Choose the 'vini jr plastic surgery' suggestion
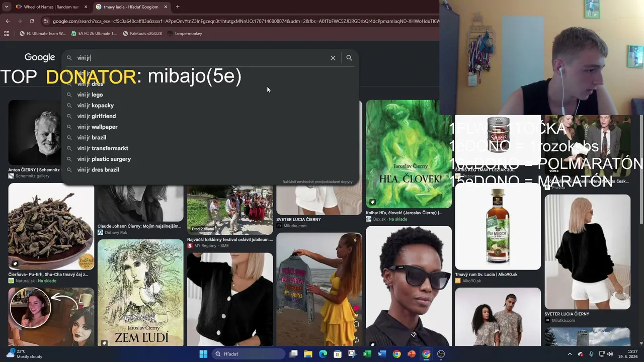Image resolution: width=644 pixels, height=362 pixels. [x=210, y=159]
